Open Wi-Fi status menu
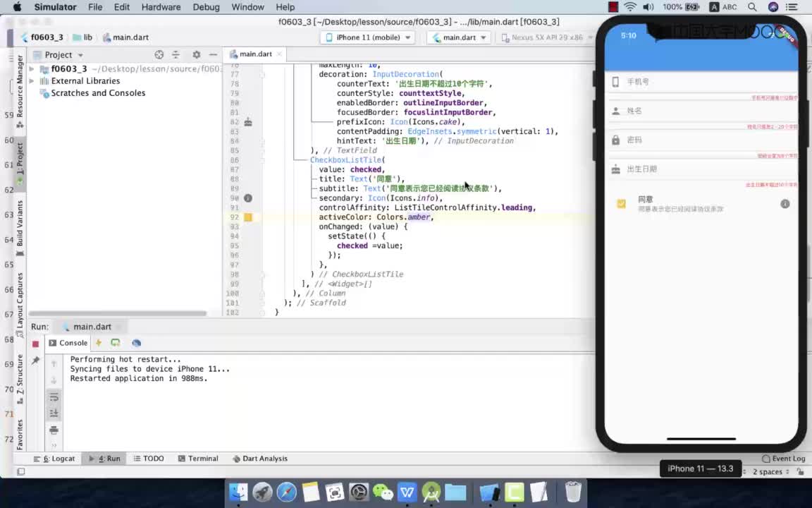 click(x=629, y=7)
